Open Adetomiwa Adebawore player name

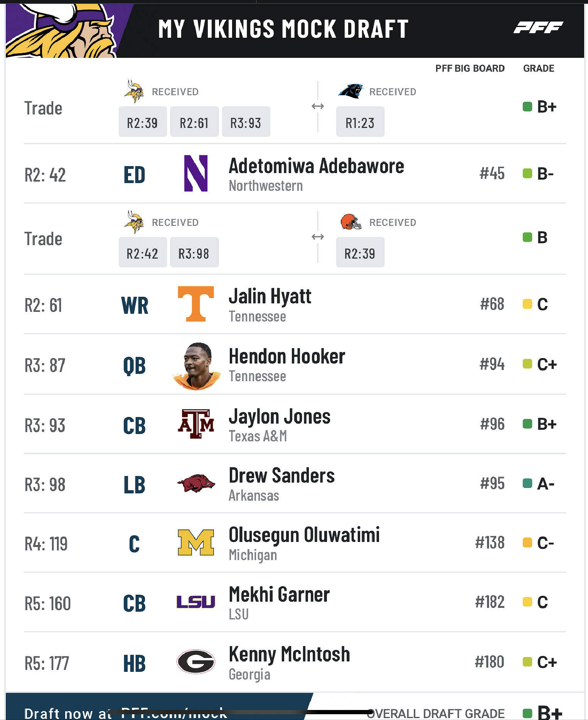click(316, 167)
